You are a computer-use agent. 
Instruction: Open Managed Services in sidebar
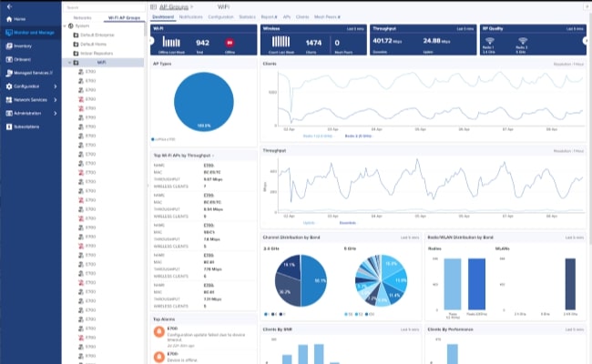coord(29,73)
